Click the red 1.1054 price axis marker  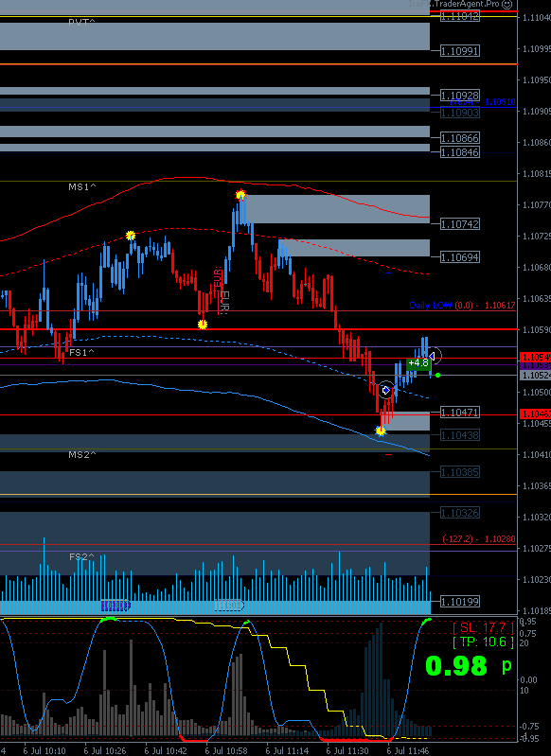point(536,358)
